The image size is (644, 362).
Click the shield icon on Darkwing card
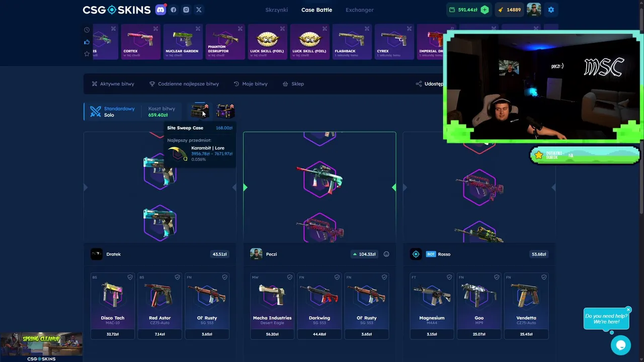pyautogui.click(x=337, y=277)
